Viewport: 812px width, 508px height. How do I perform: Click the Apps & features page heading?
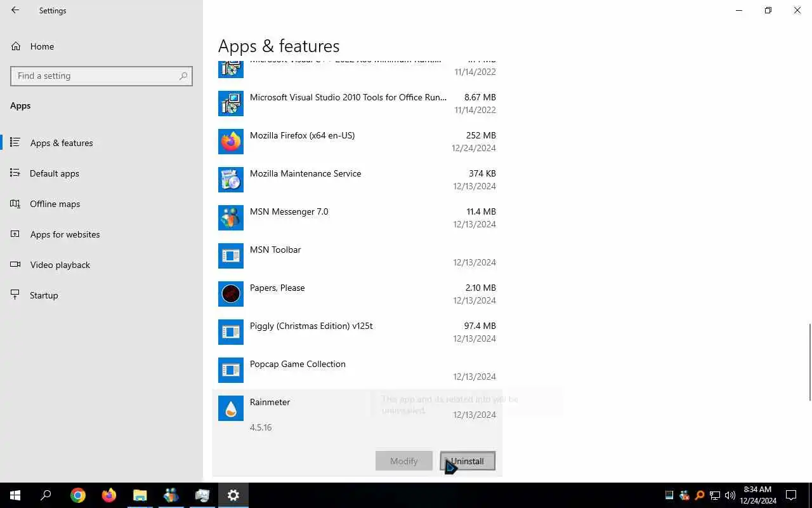click(278, 46)
